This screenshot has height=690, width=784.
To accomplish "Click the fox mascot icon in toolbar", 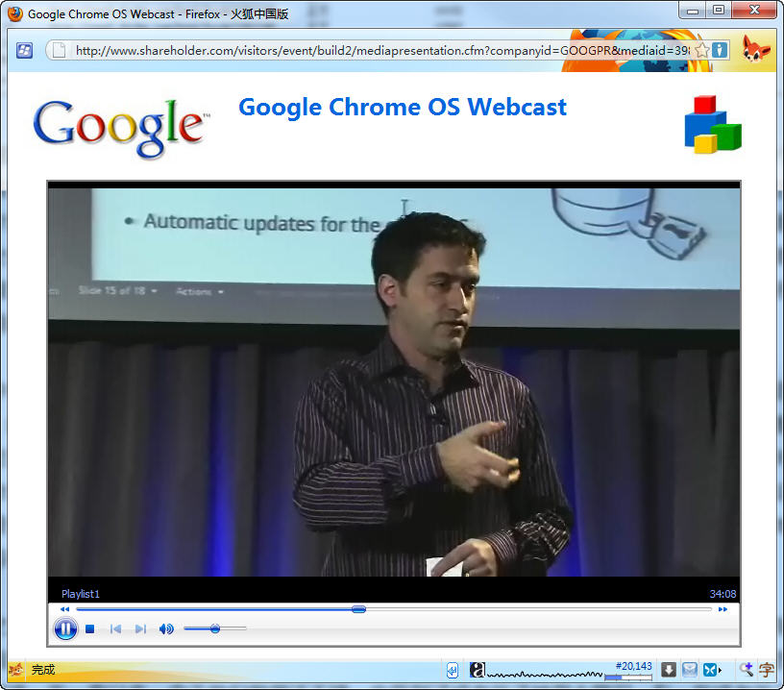I will (x=755, y=48).
